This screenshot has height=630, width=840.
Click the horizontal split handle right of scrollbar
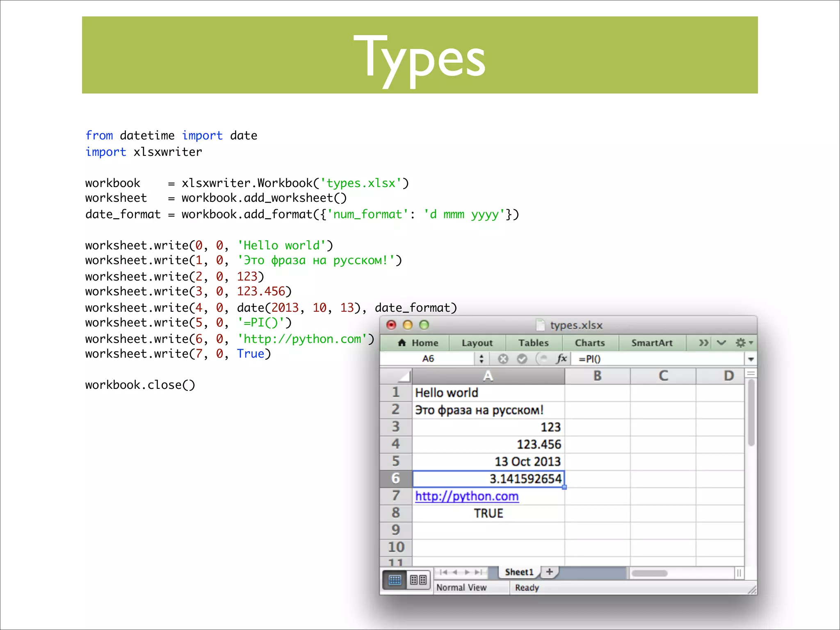pos(739,573)
